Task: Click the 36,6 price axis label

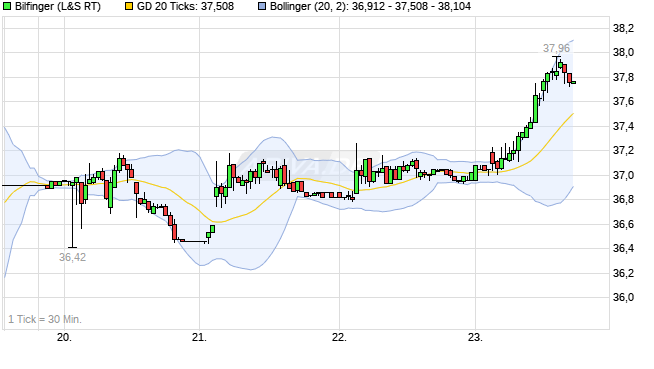Action: (x=623, y=224)
